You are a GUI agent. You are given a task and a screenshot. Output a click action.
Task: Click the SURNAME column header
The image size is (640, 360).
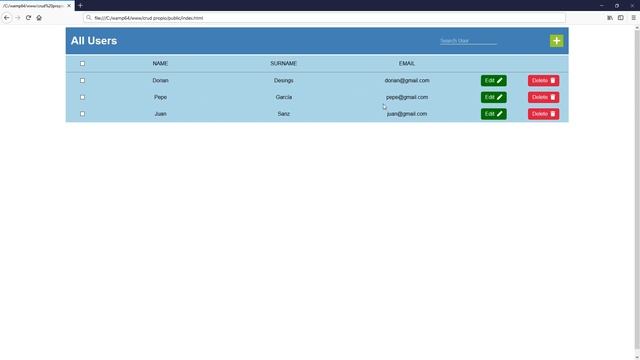(x=284, y=64)
